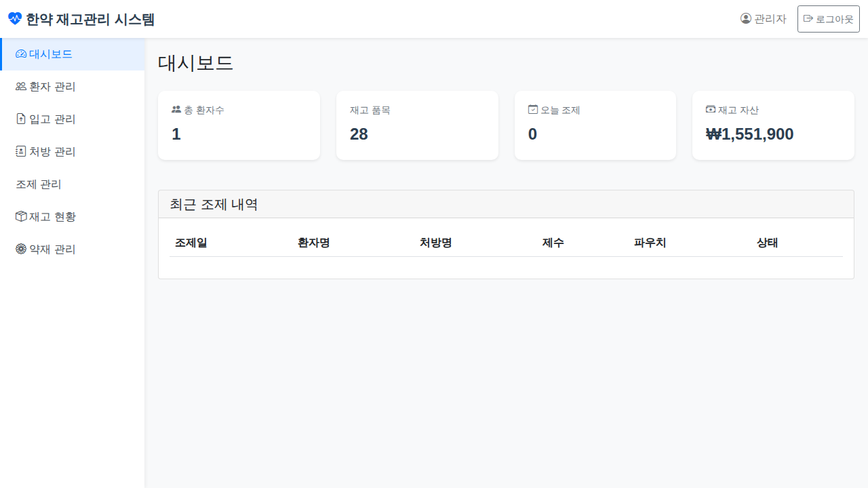This screenshot has height=488, width=868.
Task: Click the 상태 column header
Action: 767,243
